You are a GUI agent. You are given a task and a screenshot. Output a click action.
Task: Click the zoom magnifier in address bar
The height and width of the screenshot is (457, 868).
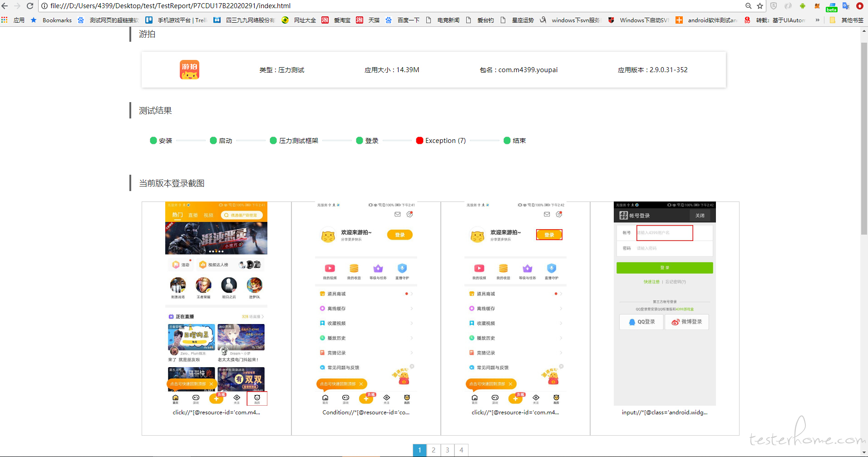click(748, 6)
